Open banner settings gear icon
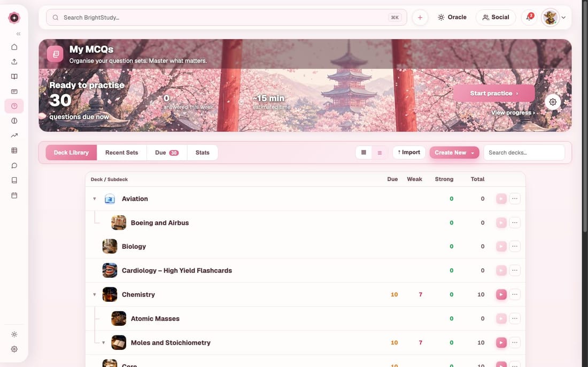588x367 pixels. pyautogui.click(x=552, y=102)
